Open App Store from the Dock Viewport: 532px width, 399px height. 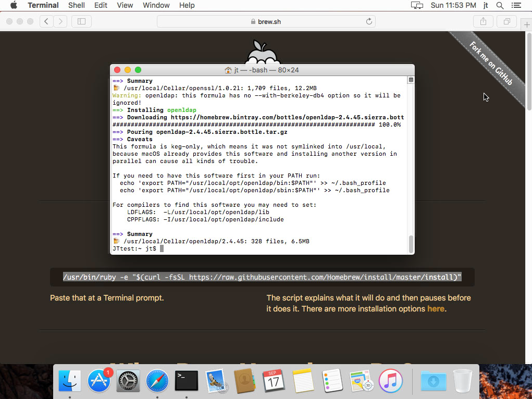(x=99, y=381)
